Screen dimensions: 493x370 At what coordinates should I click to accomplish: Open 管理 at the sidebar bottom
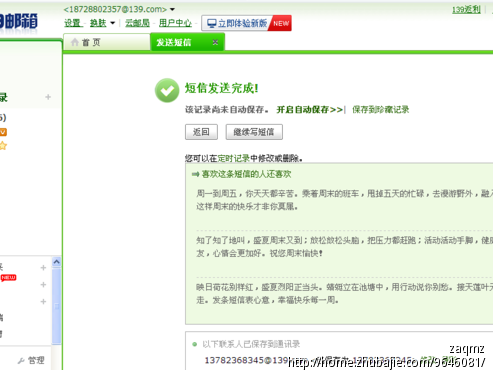tap(36, 360)
